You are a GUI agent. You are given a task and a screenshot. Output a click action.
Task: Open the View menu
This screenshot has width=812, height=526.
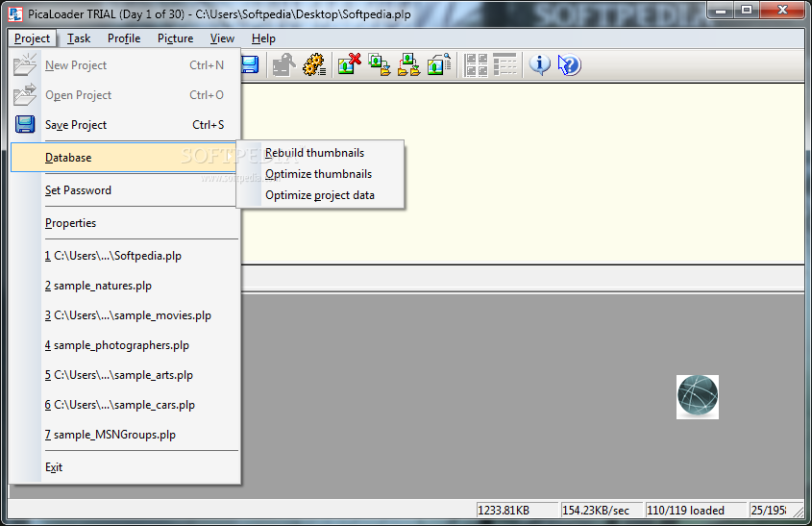(222, 38)
